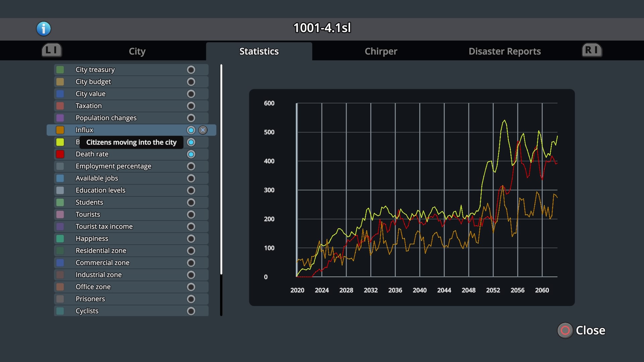
Task: Select the City treasury list label
Action: [x=95, y=70]
